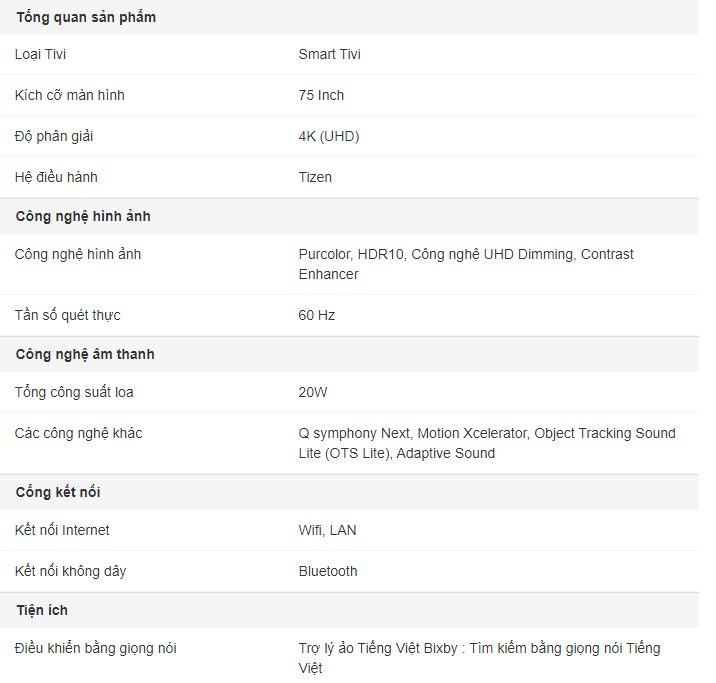Viewport: 716px width, 683px height.
Task: Select the Kích cỡ màn hình row label
Action: [x=69, y=95]
